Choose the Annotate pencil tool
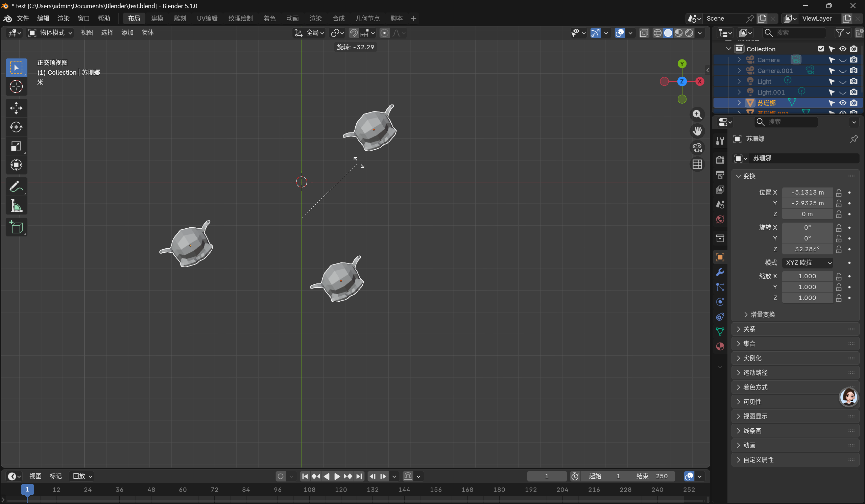This screenshot has width=865, height=504. coord(16,187)
